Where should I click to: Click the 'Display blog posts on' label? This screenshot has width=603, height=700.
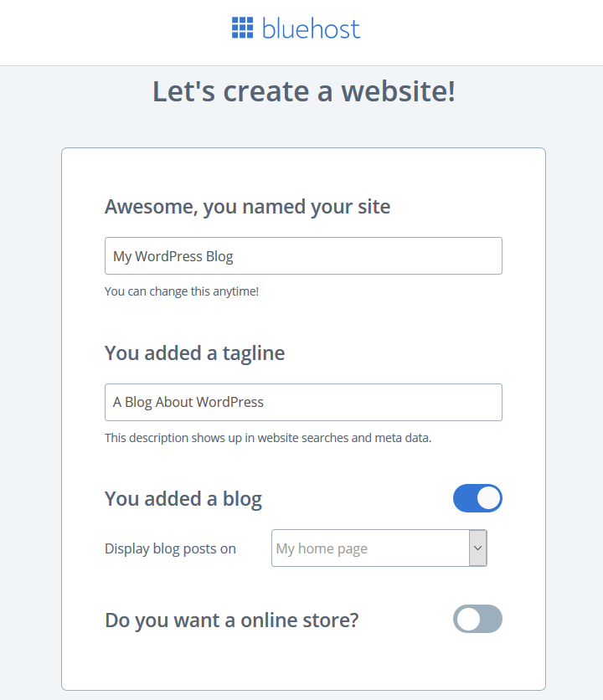pos(170,548)
